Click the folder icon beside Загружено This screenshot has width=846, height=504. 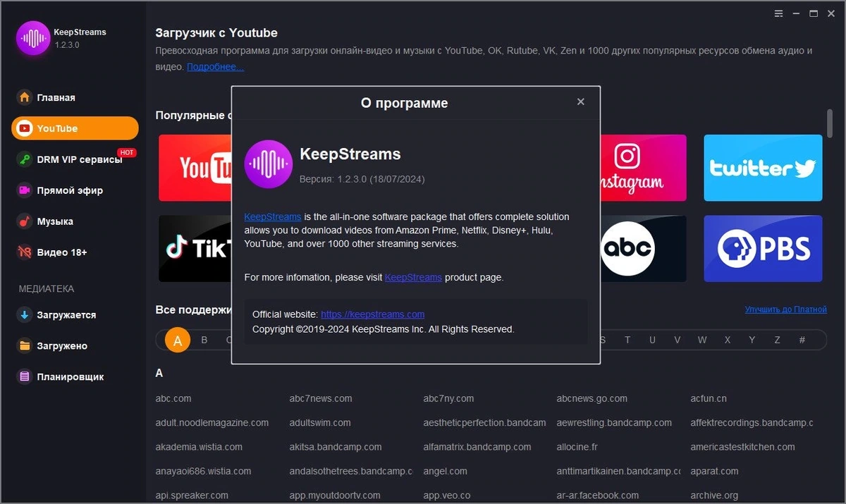pyautogui.click(x=25, y=346)
